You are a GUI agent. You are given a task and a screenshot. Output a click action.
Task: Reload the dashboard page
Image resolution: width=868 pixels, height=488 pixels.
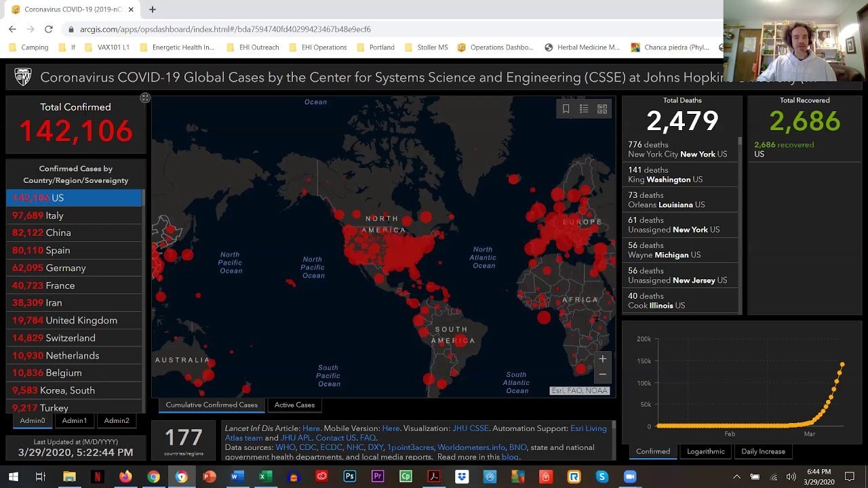(48, 29)
